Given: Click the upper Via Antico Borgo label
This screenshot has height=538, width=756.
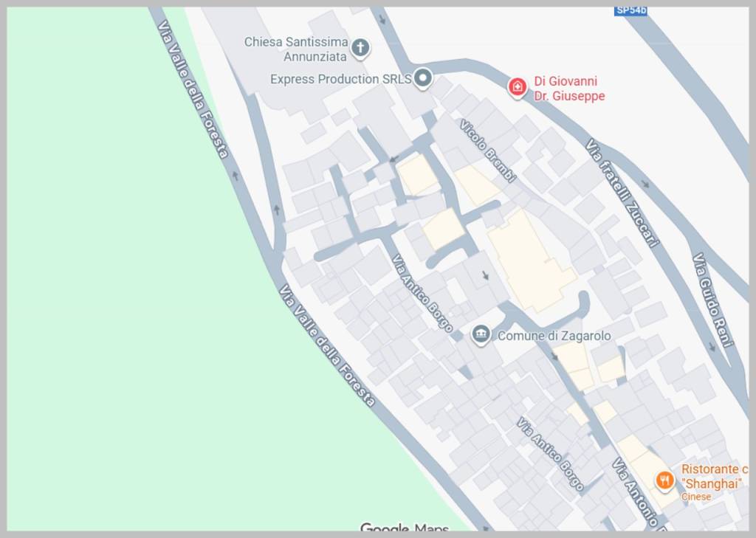Looking at the screenshot, I should tap(422, 294).
